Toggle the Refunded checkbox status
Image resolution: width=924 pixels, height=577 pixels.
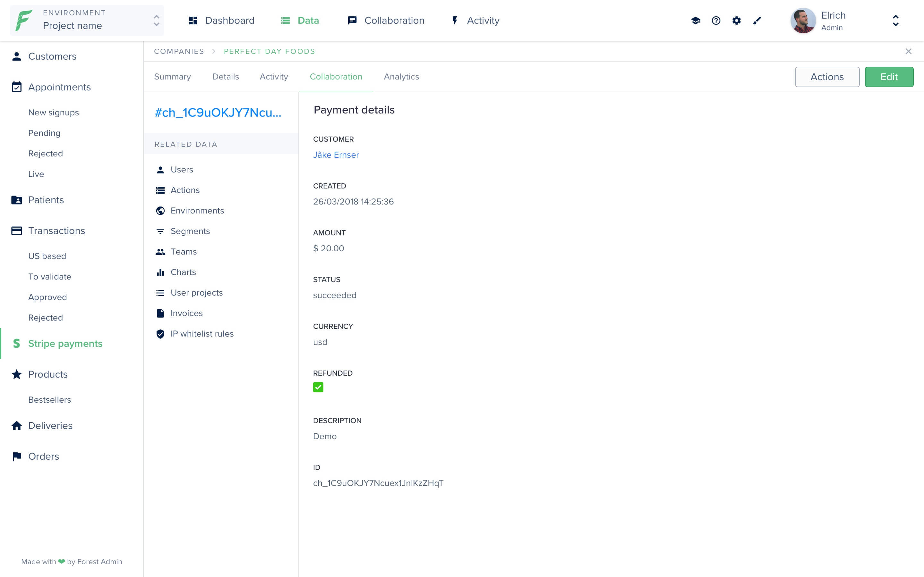point(318,388)
